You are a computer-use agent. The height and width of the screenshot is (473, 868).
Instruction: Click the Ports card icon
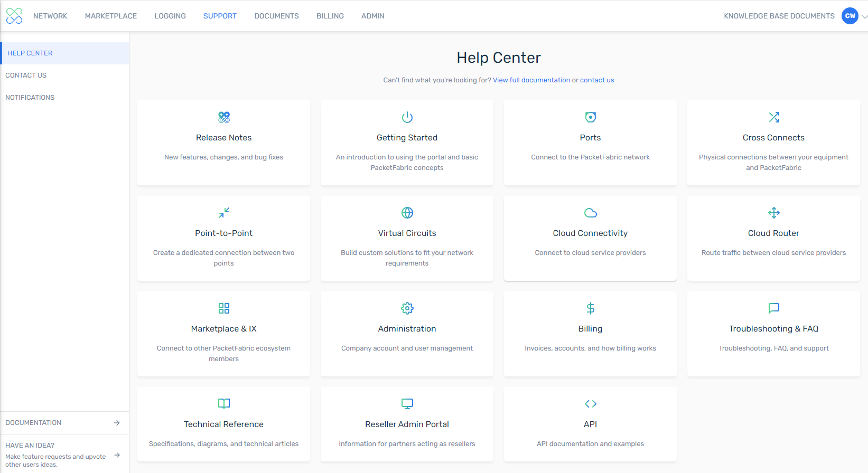[x=591, y=117]
